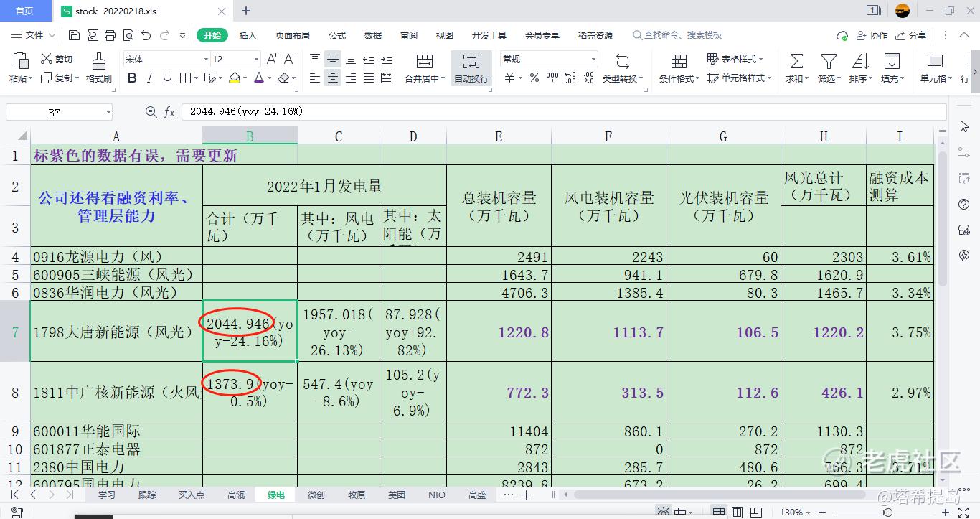Select the NIO sheet tab
This screenshot has height=519, width=980.
(436, 495)
